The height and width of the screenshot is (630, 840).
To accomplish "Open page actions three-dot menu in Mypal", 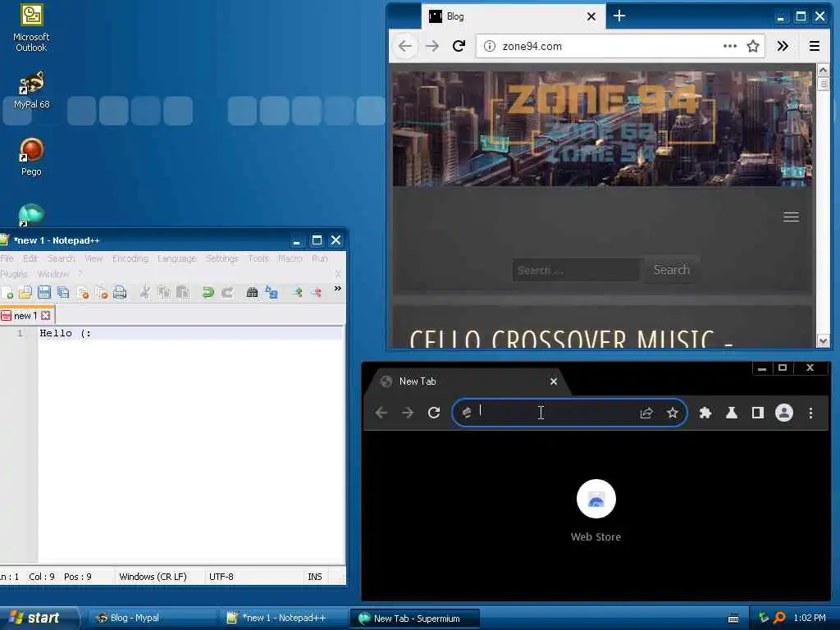I will (x=729, y=46).
